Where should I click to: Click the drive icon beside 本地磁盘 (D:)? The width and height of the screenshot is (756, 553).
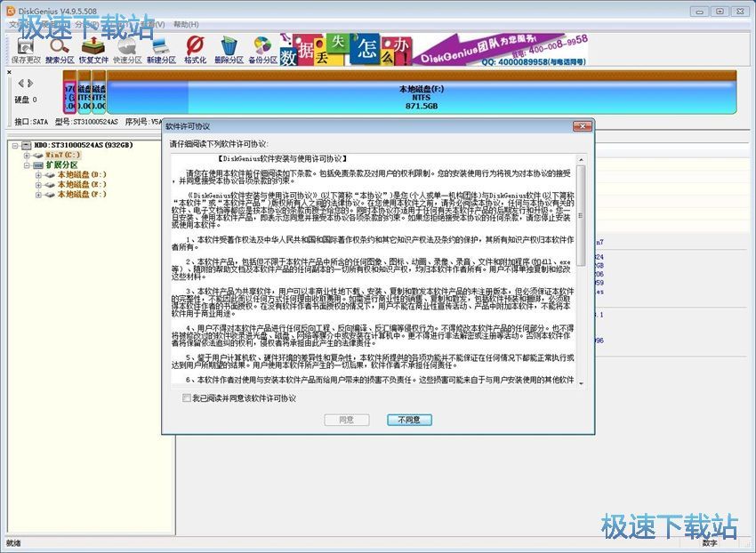(50, 175)
